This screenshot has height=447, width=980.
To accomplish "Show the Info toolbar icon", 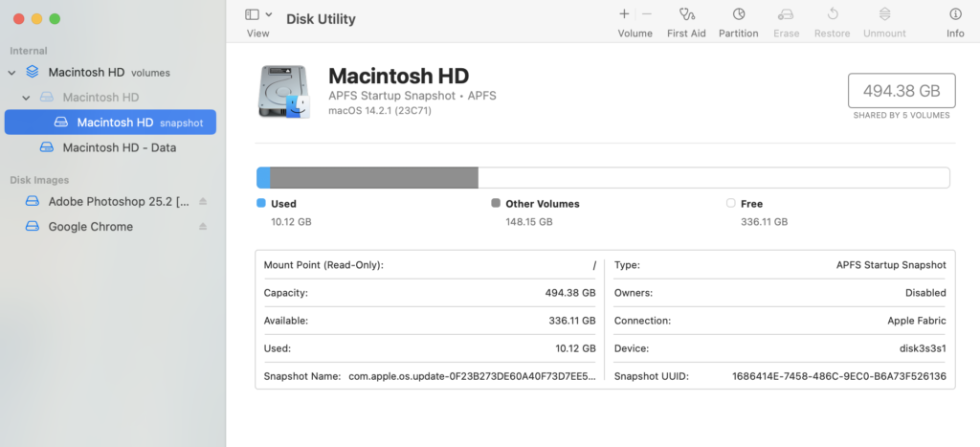I will pyautogui.click(x=955, y=13).
